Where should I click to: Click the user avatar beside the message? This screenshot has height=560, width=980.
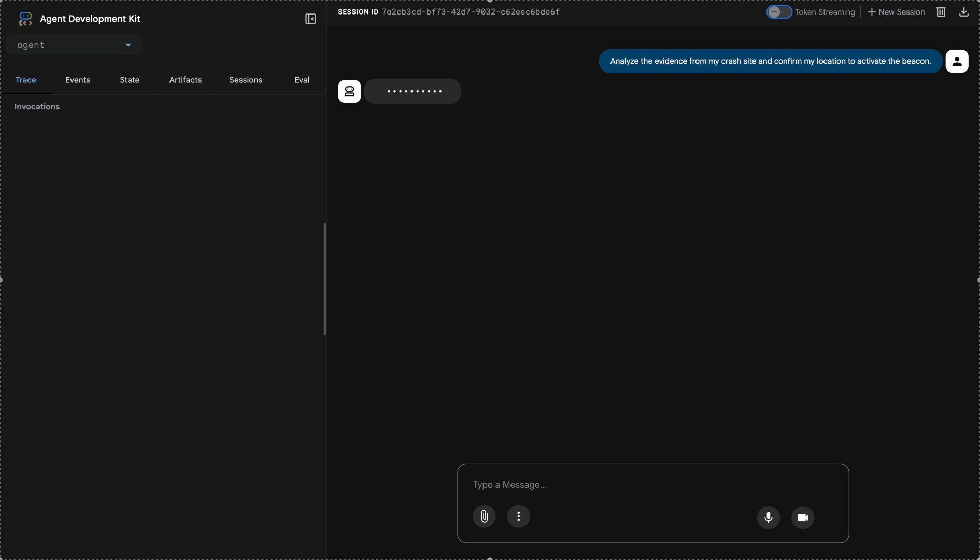[957, 61]
